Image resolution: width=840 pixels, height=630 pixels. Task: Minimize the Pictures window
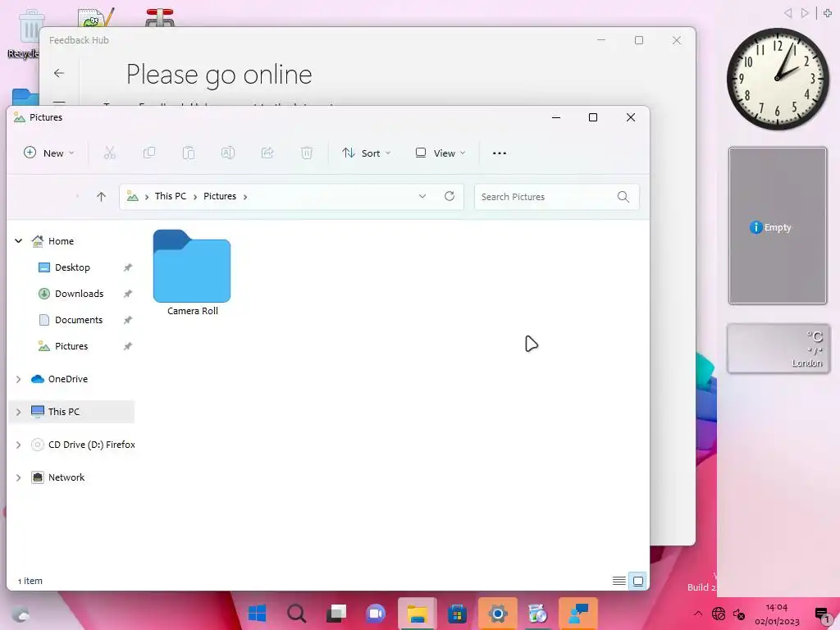pyautogui.click(x=556, y=117)
